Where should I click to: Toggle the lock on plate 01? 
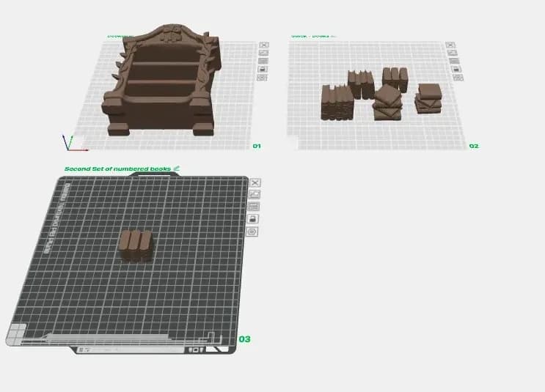pyautogui.click(x=263, y=69)
